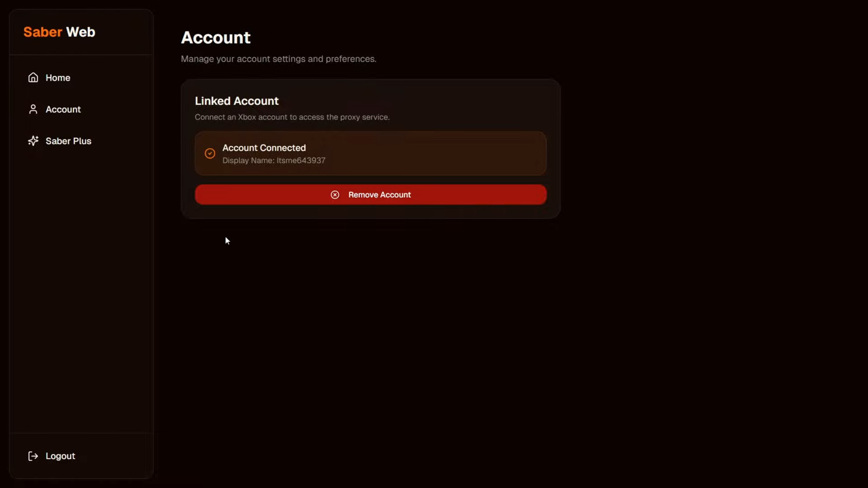Select the Account label in sidebar
The width and height of the screenshot is (868, 488).
coord(63,109)
